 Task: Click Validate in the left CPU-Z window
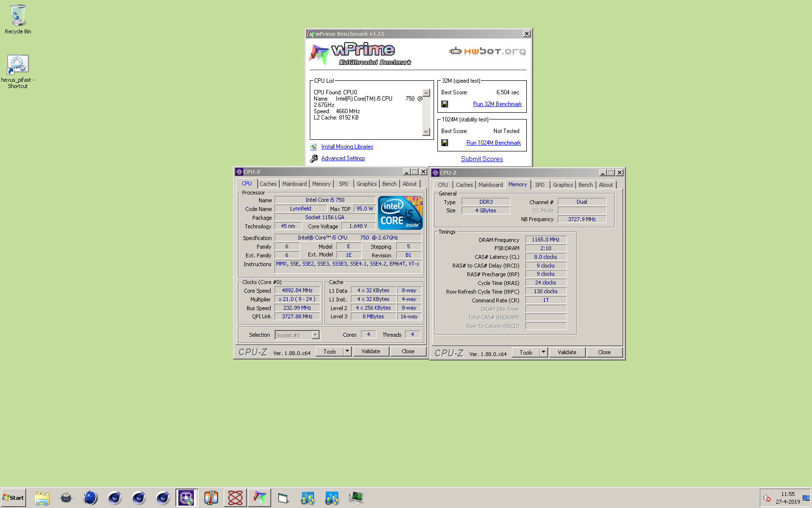371,351
